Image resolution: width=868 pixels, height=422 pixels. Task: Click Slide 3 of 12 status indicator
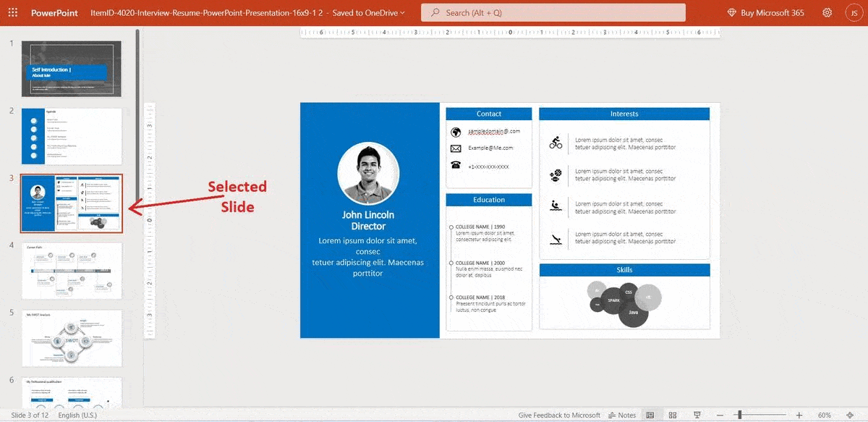point(29,415)
